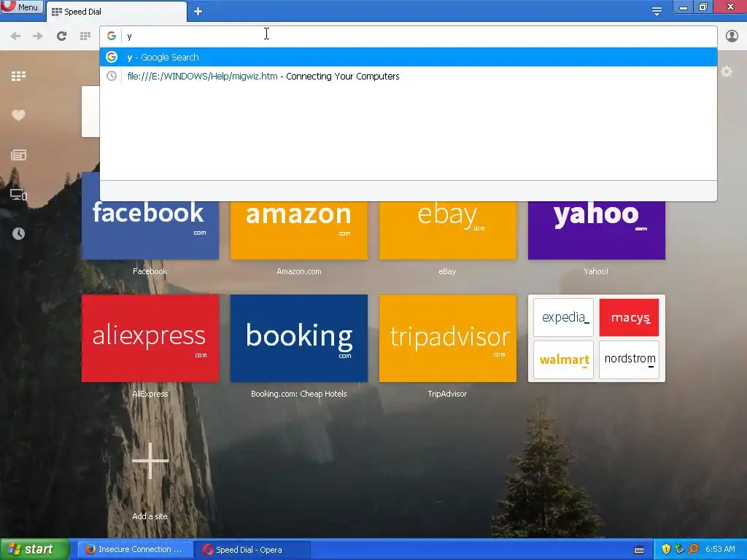Open the Facebook speed dial tile
This screenshot has height=560, width=747.
point(150,230)
